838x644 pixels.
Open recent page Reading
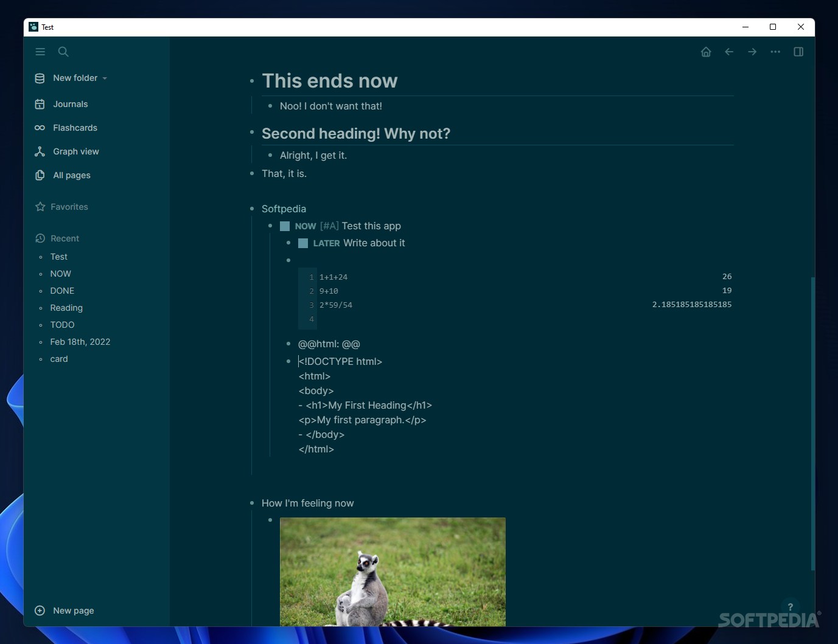(66, 308)
